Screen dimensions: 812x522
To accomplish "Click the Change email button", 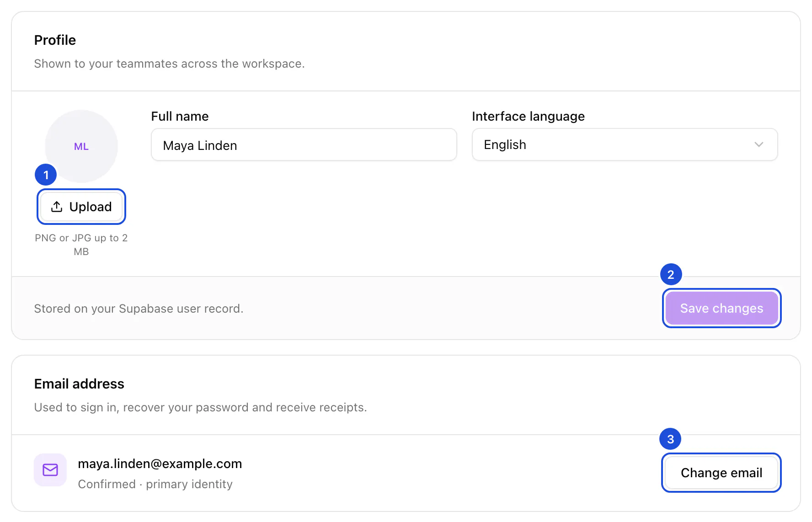I will [x=721, y=473].
